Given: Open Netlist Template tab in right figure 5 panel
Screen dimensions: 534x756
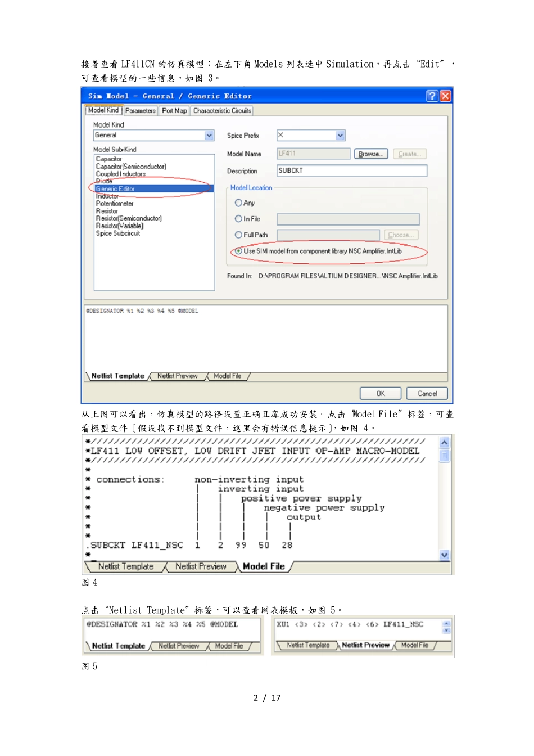Looking at the screenshot, I should tap(308, 646).
